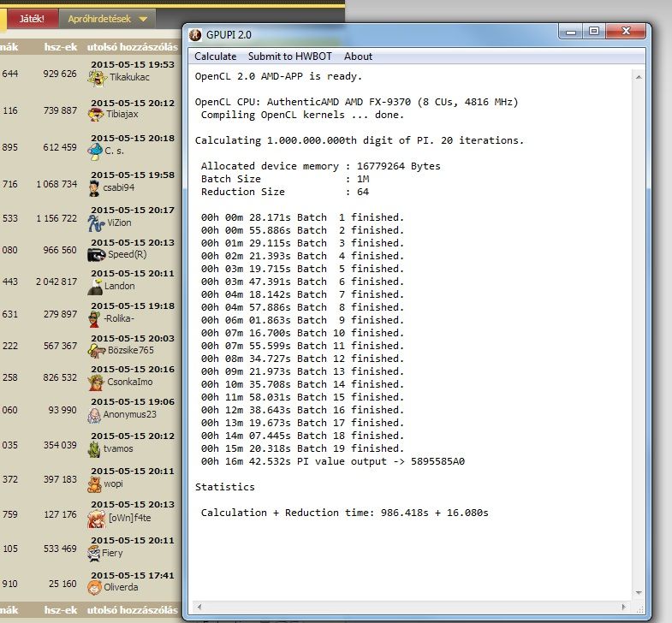Screen dimensions: 672x623
Task: Maximize the GPUPI 2.0 window
Action: coord(594,32)
